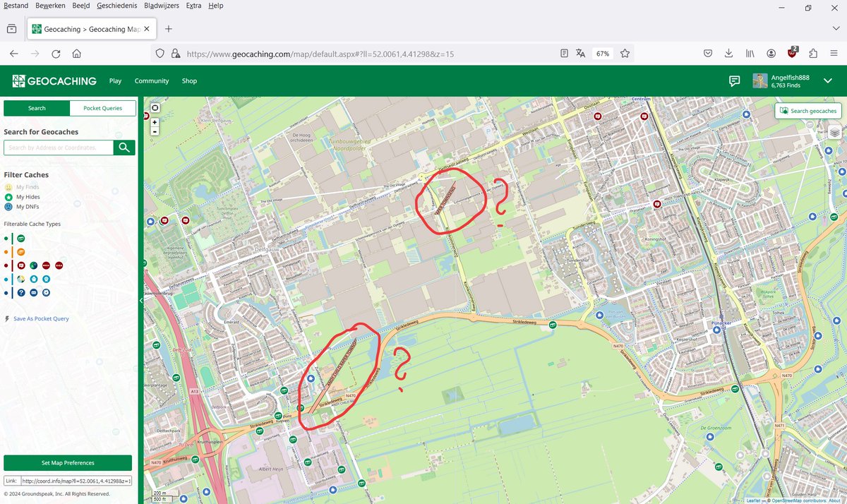The width and height of the screenshot is (847, 504).
Task: Toggle the Traditional cache type filter icon
Action: [21, 239]
